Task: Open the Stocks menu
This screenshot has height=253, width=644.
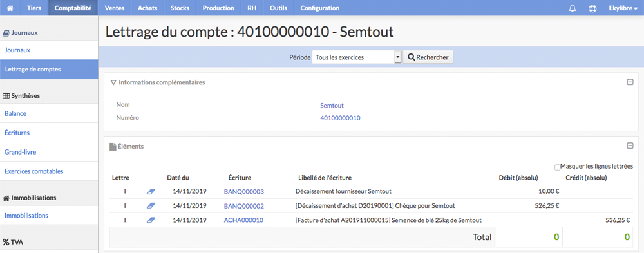Action: (180, 8)
